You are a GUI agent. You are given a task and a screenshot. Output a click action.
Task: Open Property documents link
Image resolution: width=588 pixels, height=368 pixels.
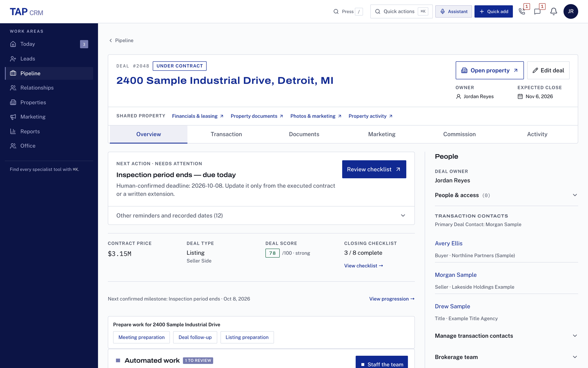(257, 116)
